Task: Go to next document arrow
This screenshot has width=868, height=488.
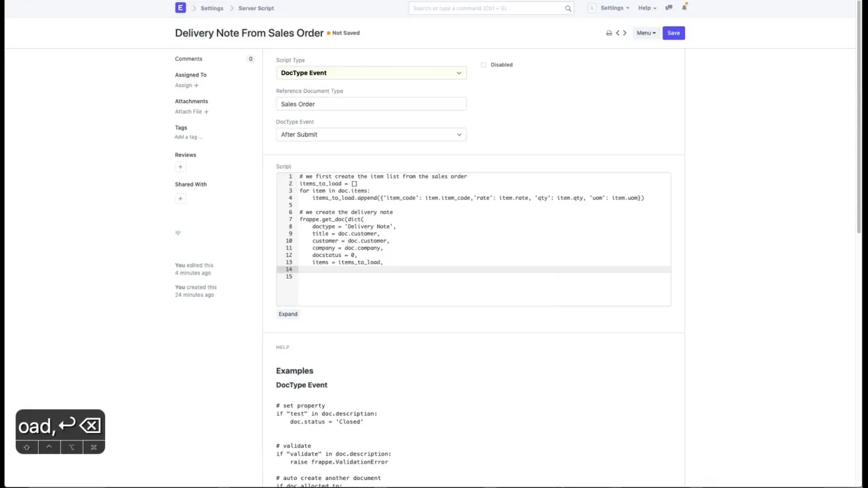Action: pos(625,33)
